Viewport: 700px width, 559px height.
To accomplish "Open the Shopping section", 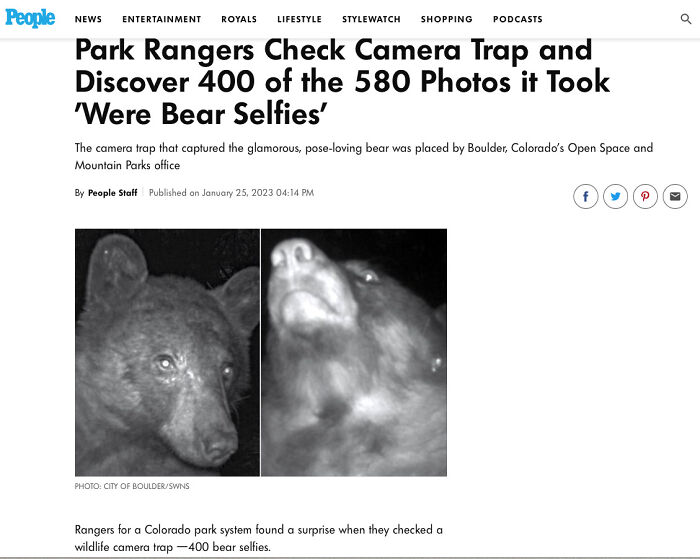I will pyautogui.click(x=446, y=19).
